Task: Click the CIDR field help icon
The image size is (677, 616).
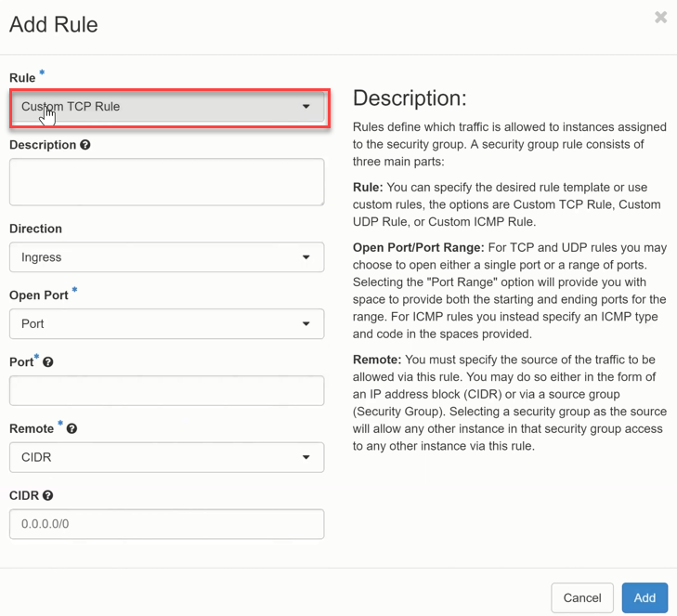Action: [47, 496]
